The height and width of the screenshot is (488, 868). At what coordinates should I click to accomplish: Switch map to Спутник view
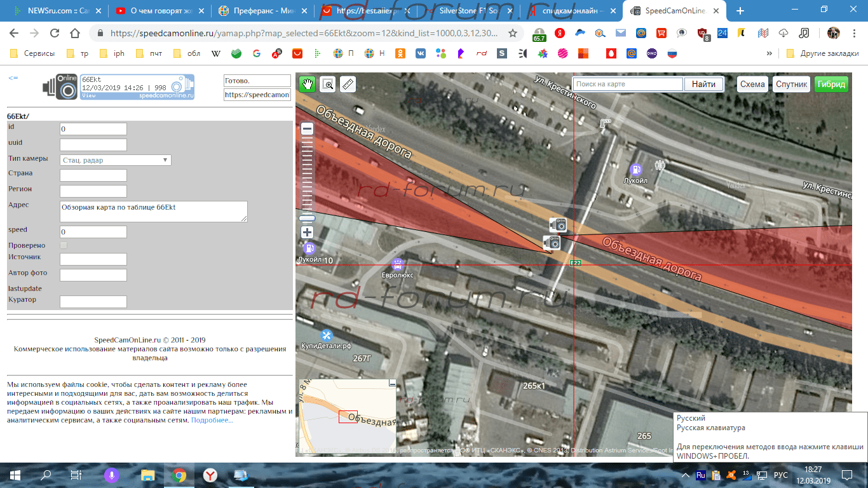tap(791, 85)
